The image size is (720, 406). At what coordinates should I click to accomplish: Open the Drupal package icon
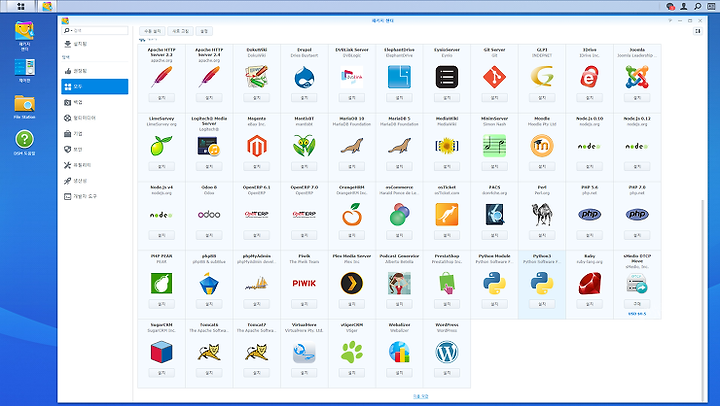(304, 77)
